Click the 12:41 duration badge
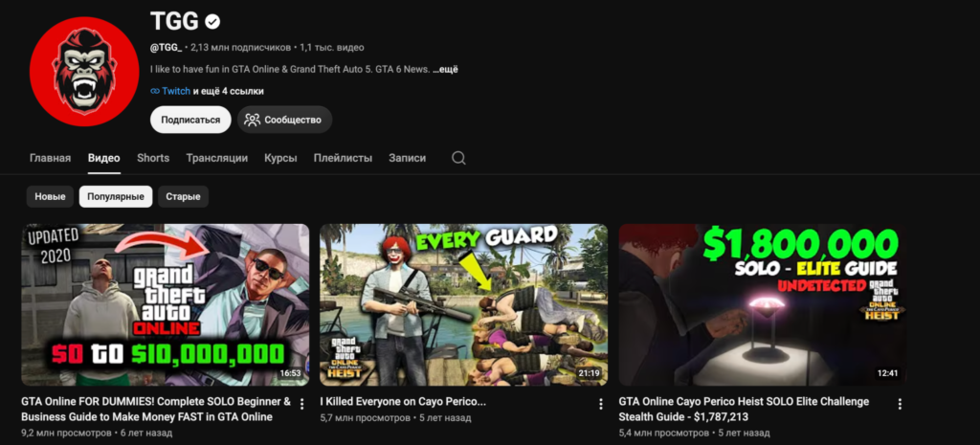The image size is (980, 445). [887, 373]
